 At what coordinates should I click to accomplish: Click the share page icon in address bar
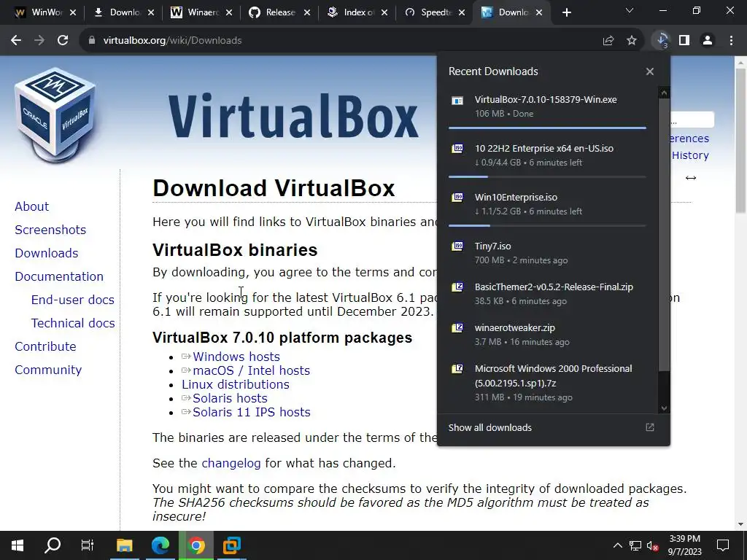point(608,41)
